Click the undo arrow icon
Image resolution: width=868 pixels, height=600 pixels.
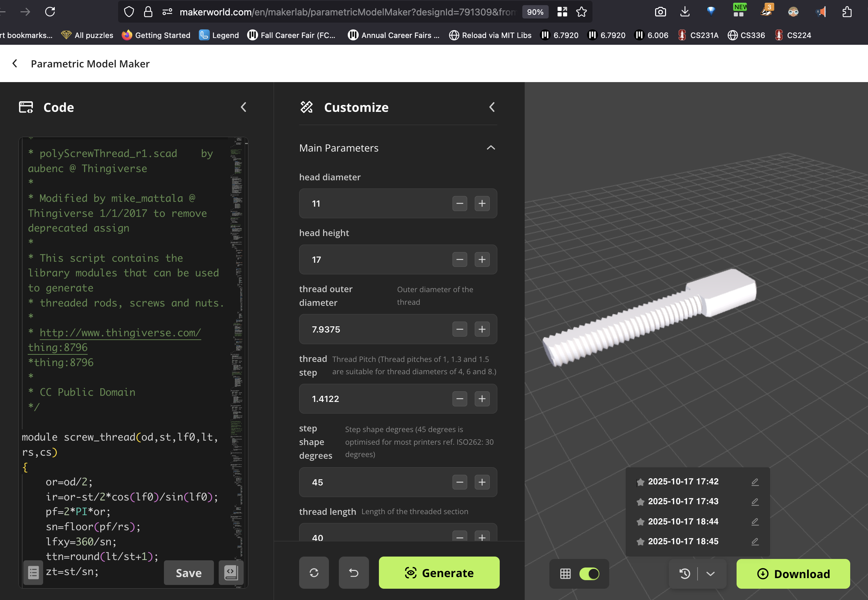coord(354,573)
